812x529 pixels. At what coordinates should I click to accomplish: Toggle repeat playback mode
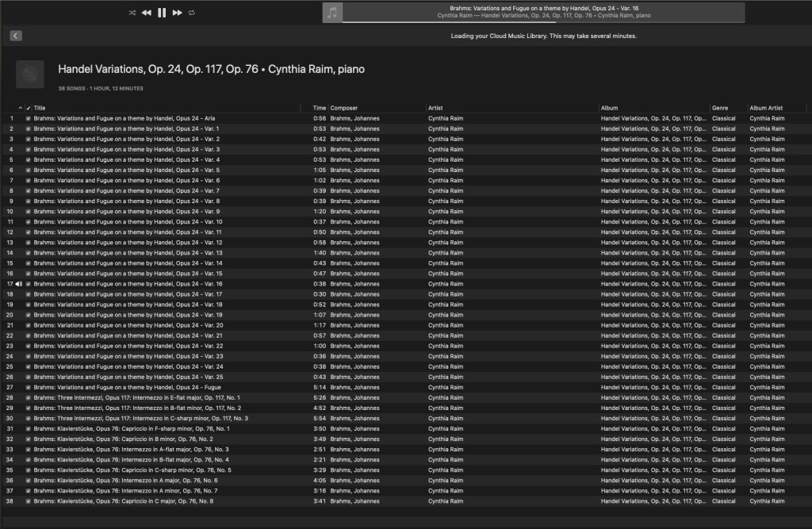192,13
